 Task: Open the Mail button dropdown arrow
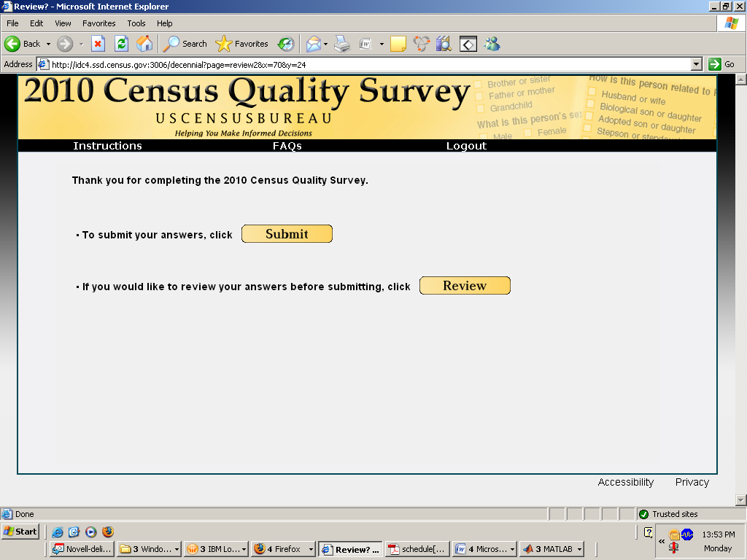(326, 44)
